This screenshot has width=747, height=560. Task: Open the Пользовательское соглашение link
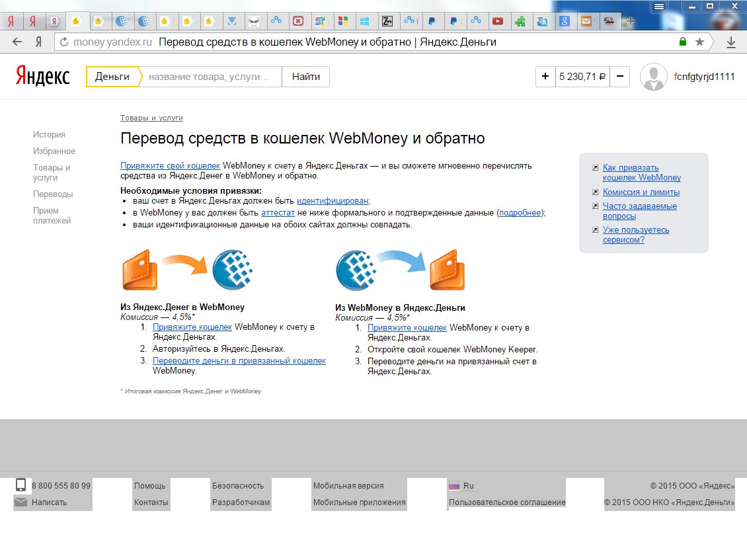tap(507, 502)
